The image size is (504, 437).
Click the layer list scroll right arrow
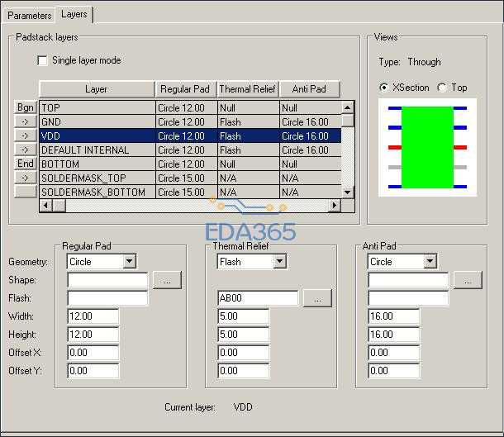click(x=335, y=205)
